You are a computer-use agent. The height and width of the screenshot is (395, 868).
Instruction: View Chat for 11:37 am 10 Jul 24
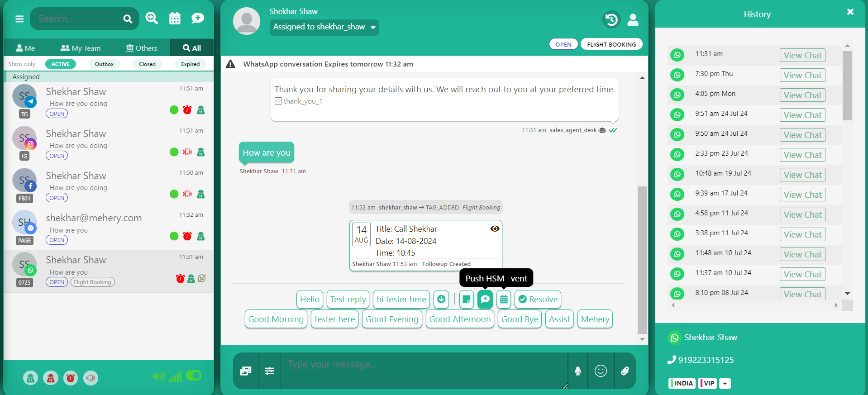point(802,274)
